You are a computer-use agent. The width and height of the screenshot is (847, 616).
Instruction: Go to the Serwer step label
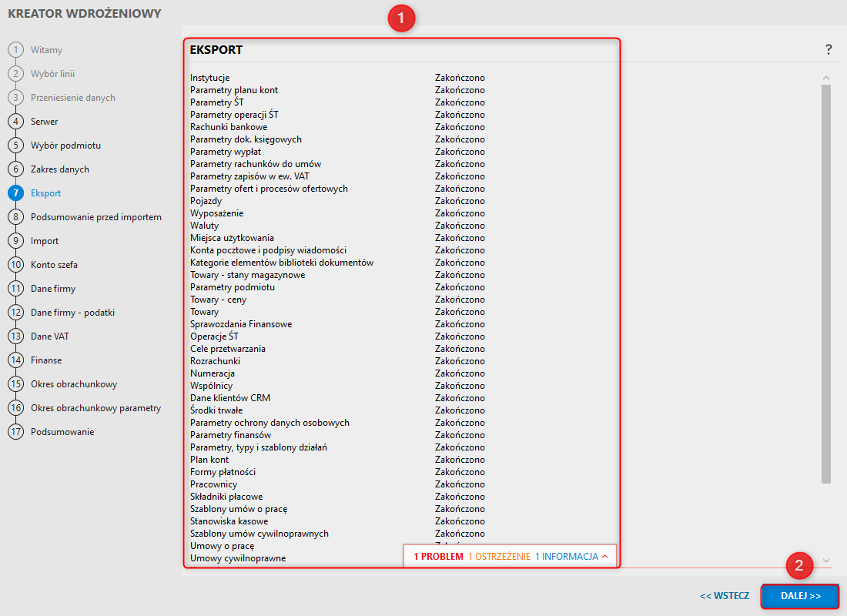coord(45,121)
